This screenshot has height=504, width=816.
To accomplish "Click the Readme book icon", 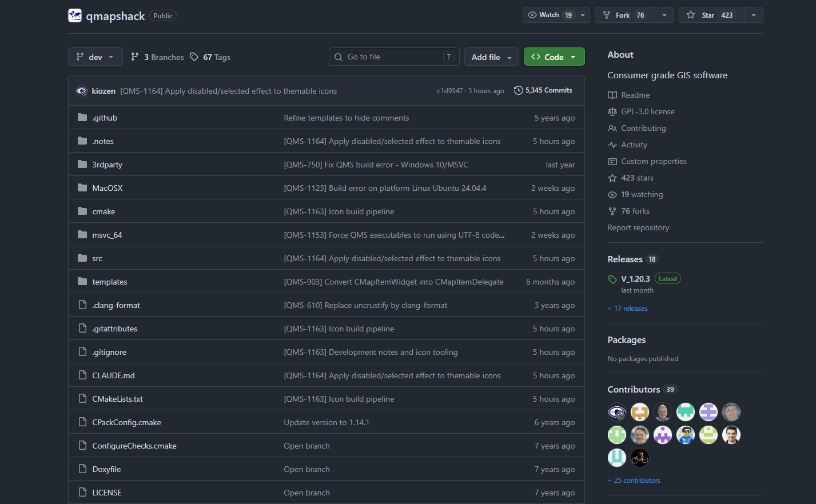I will 612,95.
